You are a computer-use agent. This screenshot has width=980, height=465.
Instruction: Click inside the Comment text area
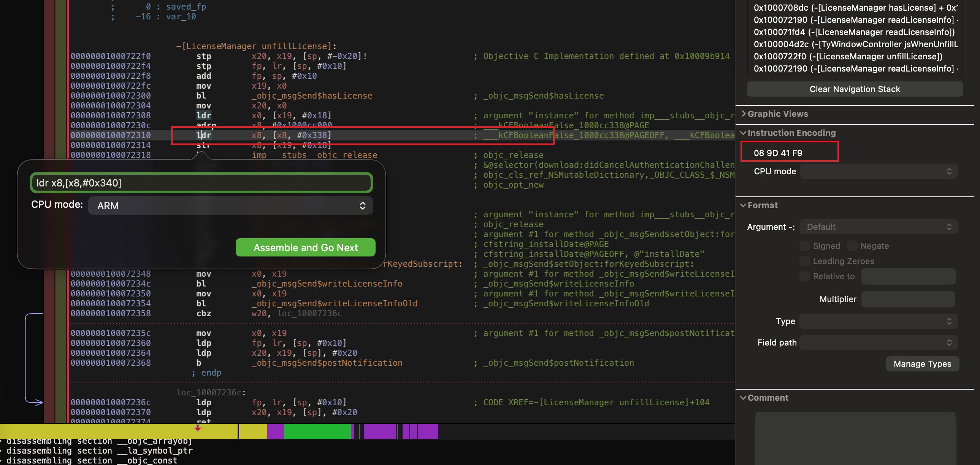(855, 438)
